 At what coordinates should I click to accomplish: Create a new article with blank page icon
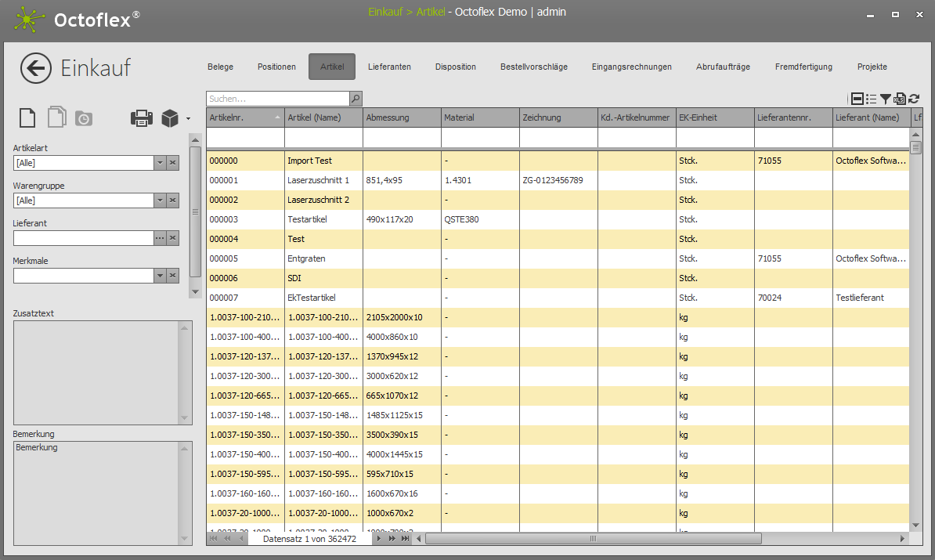click(x=27, y=118)
